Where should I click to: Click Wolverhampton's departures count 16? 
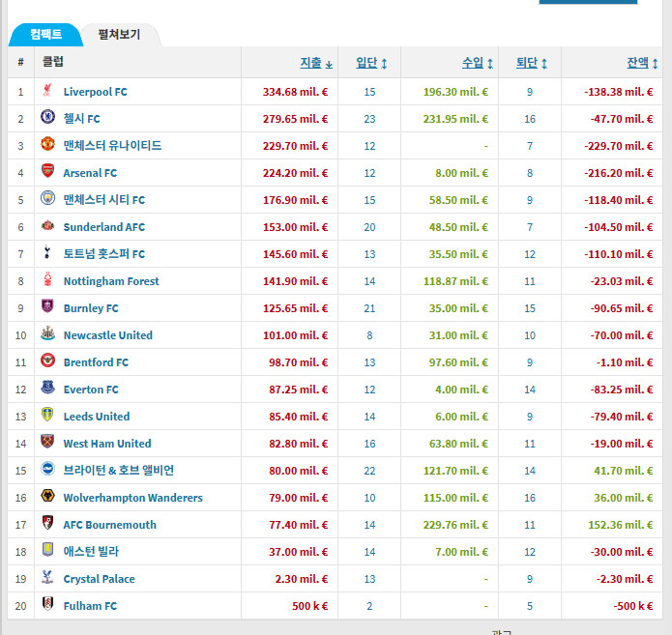pos(530,498)
